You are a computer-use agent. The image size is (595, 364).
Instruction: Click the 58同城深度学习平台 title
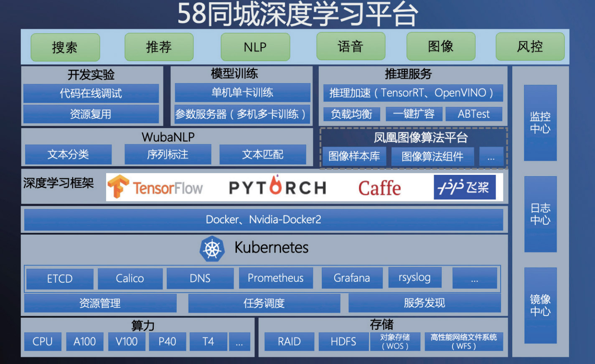(298, 14)
